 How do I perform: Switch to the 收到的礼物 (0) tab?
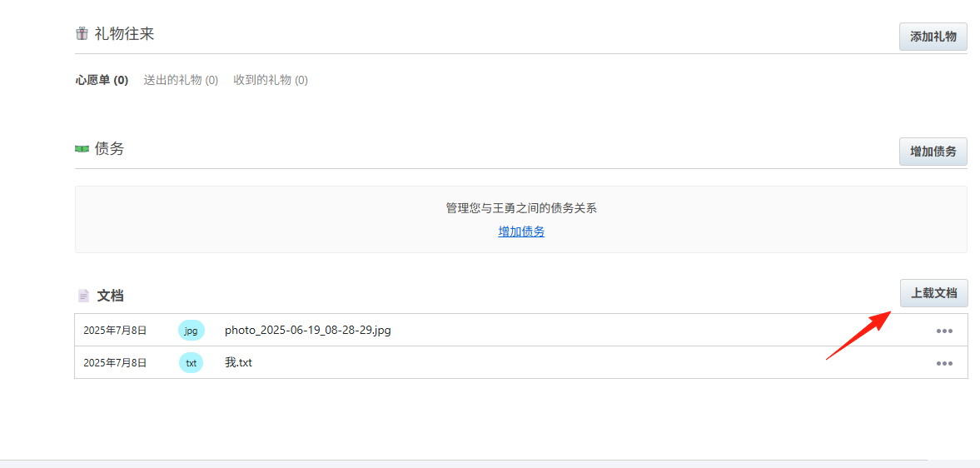[271, 80]
